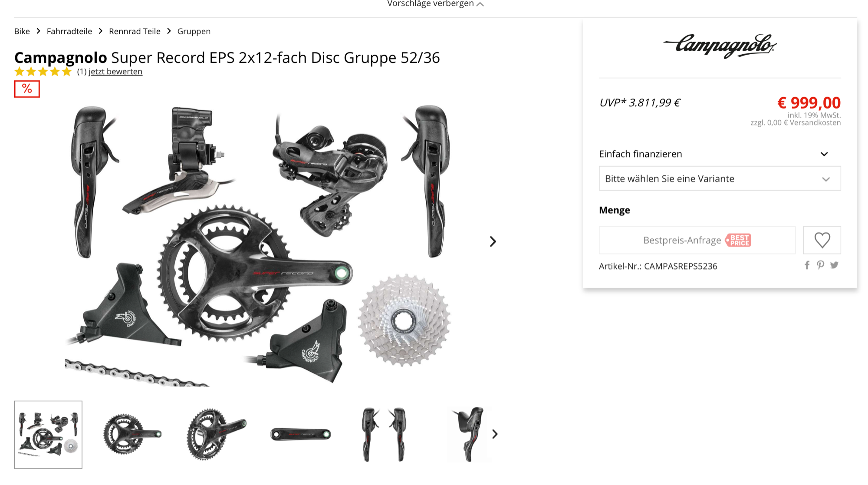Open the Fahrradteile breadcrumb
The image size is (868, 485).
pos(69,31)
